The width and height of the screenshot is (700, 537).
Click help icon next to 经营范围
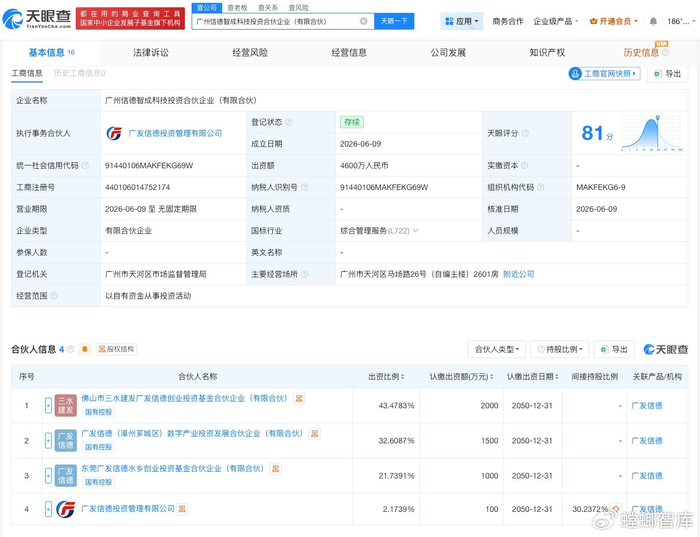[54, 296]
